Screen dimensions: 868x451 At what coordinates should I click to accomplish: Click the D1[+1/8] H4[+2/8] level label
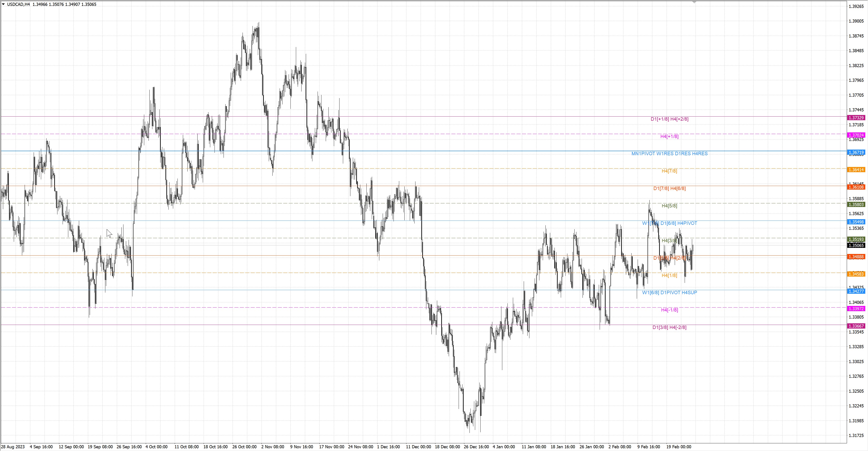(x=669, y=119)
